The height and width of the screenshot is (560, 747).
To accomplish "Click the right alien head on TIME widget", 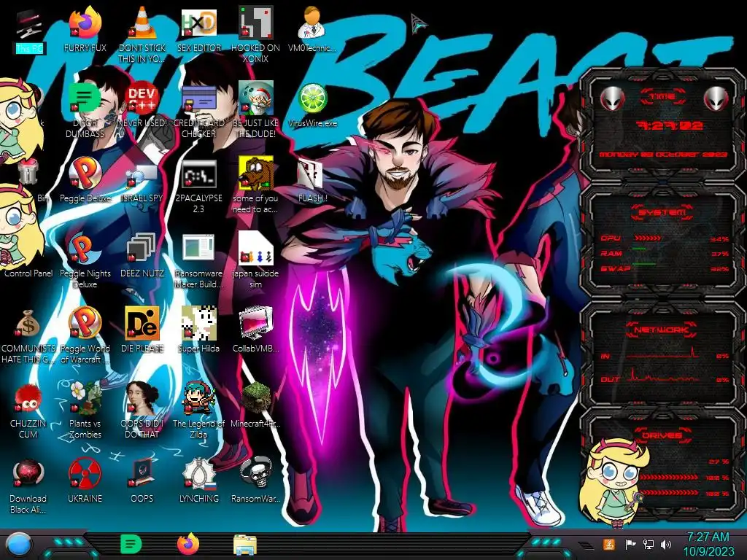I will pyautogui.click(x=716, y=98).
